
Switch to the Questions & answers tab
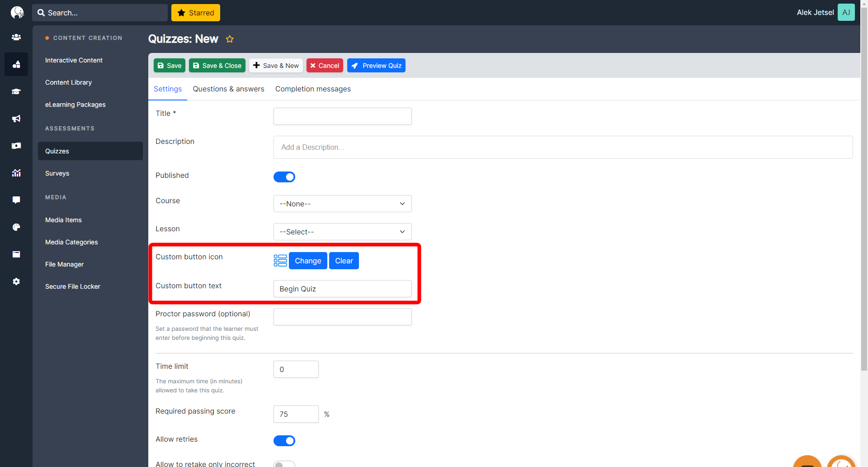point(228,89)
